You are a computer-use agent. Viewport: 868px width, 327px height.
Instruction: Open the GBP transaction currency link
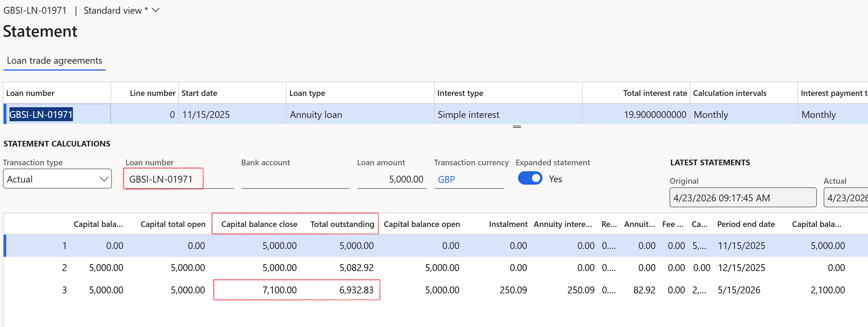(446, 179)
